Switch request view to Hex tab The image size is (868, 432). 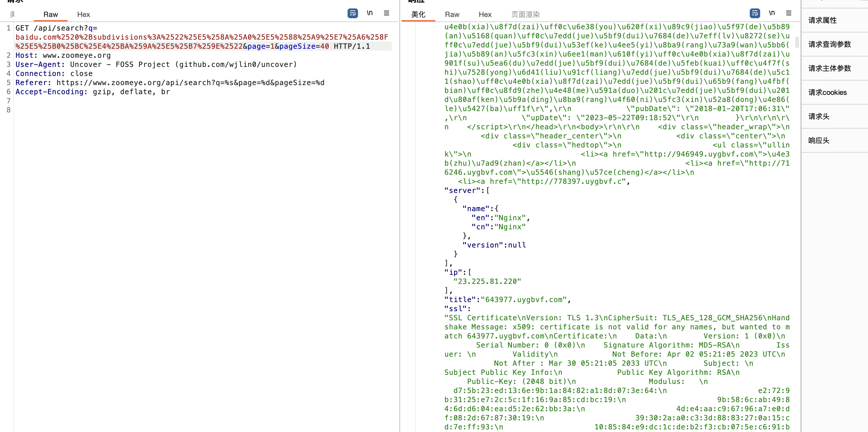point(83,15)
